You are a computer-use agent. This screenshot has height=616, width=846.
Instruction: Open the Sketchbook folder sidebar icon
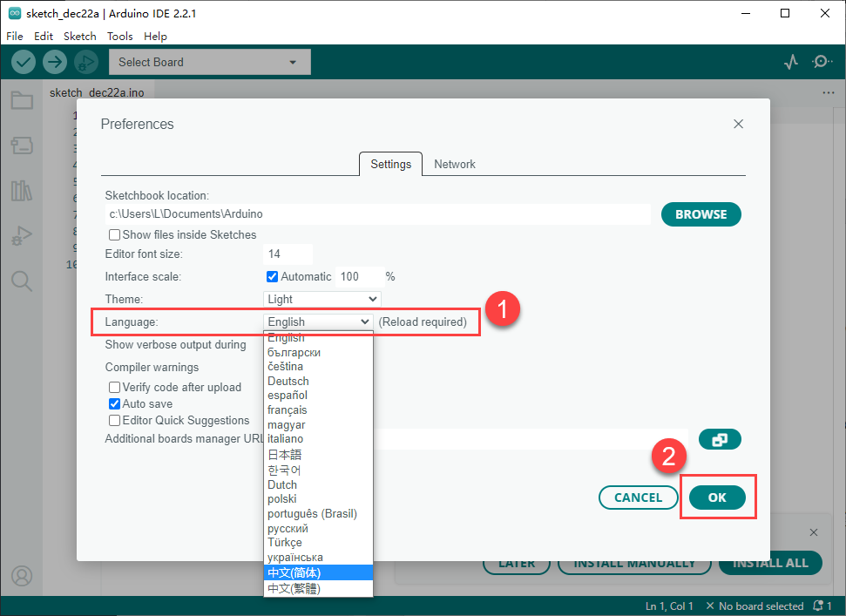click(x=22, y=101)
